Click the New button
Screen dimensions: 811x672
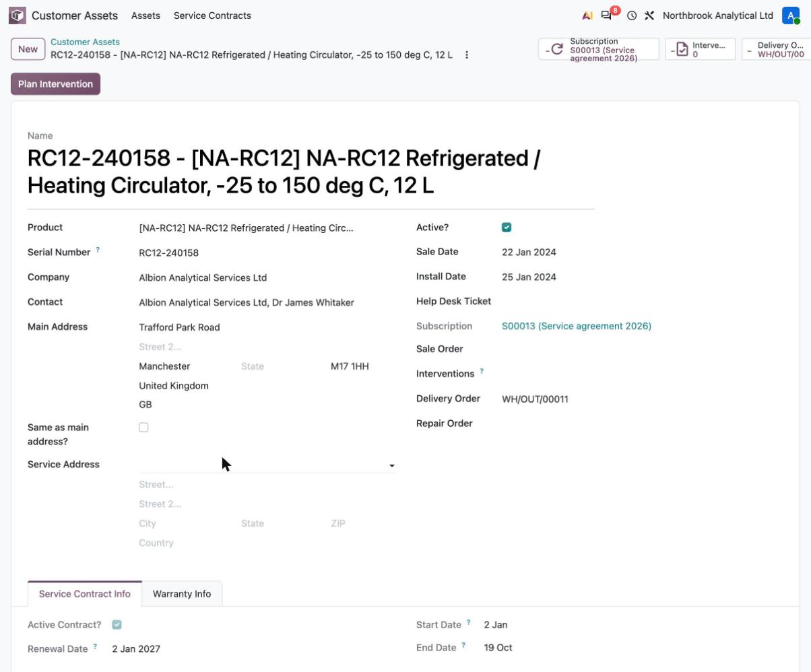28,49
